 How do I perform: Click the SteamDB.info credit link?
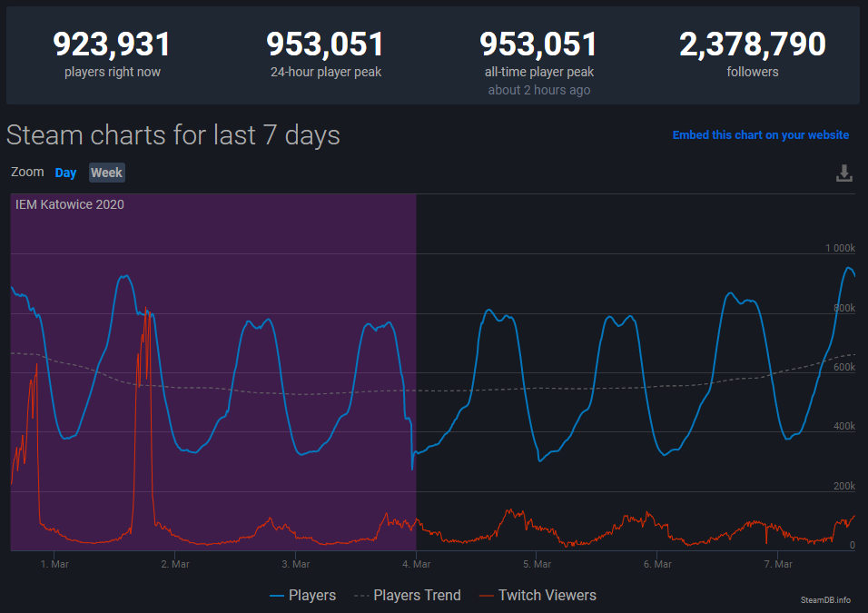pos(825,599)
